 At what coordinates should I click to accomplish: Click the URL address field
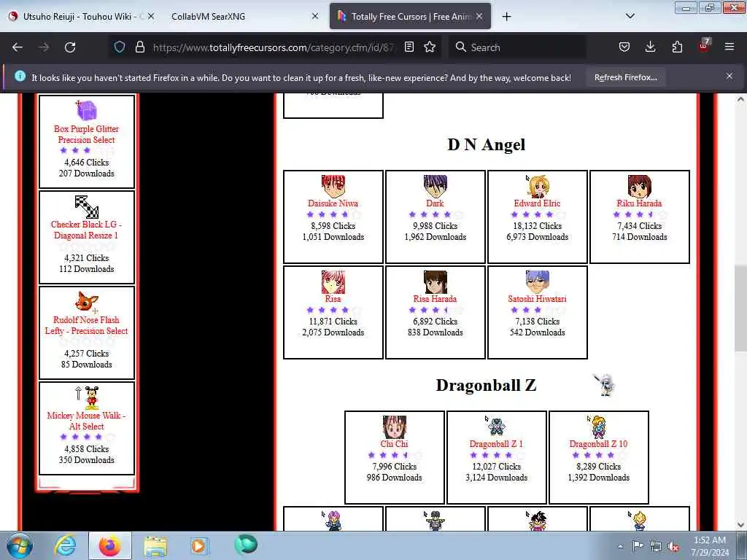click(x=273, y=47)
